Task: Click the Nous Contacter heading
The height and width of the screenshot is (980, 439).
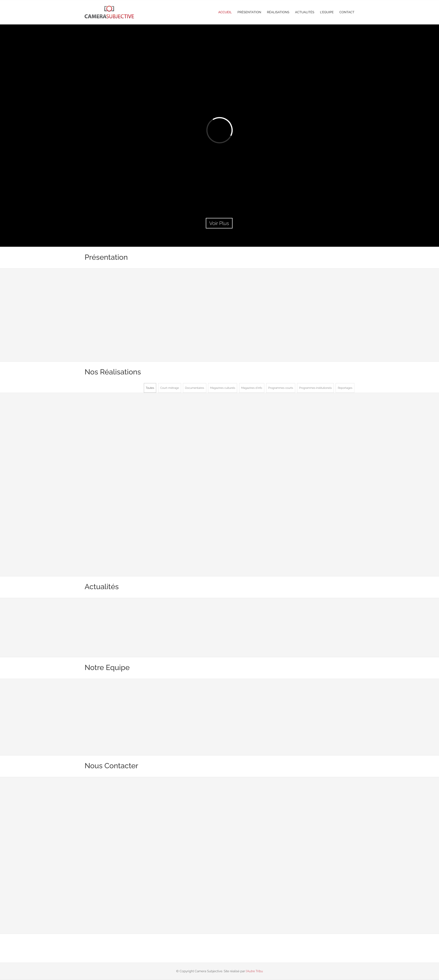Action: (x=111, y=766)
